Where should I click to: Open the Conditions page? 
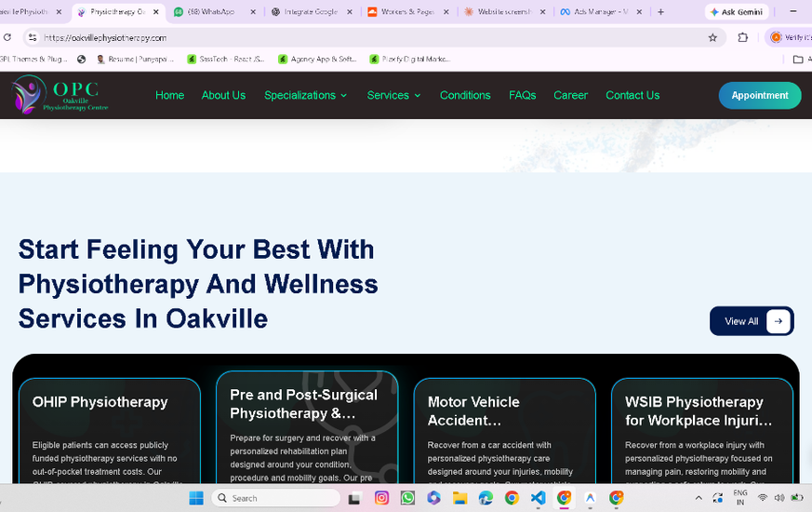click(x=465, y=95)
